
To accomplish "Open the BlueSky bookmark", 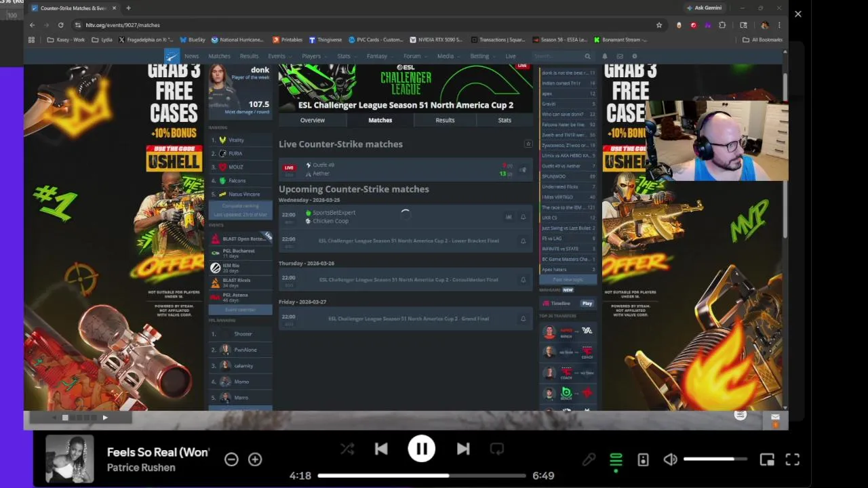I will click(192, 40).
